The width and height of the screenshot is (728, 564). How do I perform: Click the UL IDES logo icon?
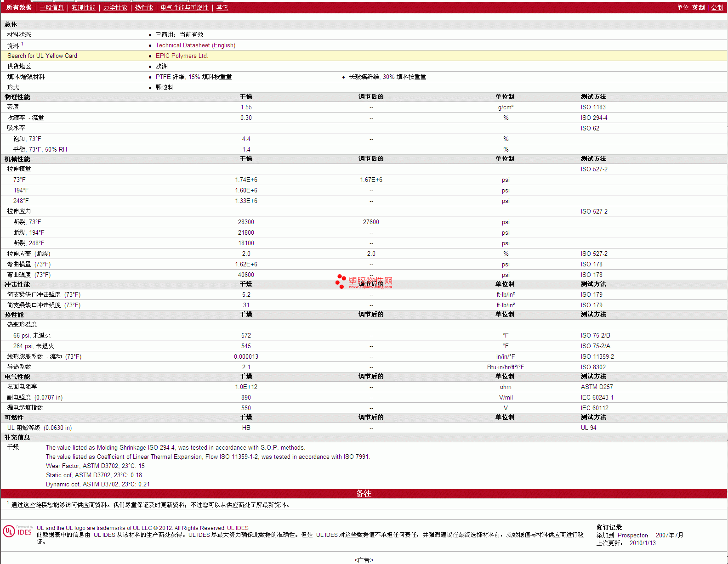pos(17,531)
